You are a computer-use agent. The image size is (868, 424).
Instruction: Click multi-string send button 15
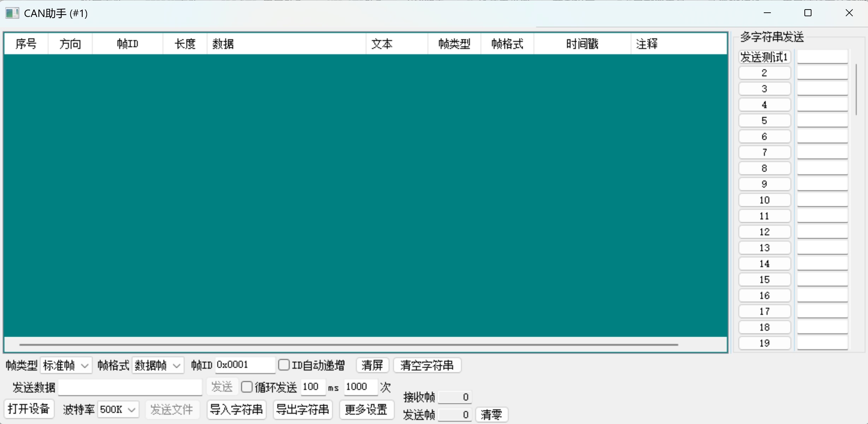point(764,280)
